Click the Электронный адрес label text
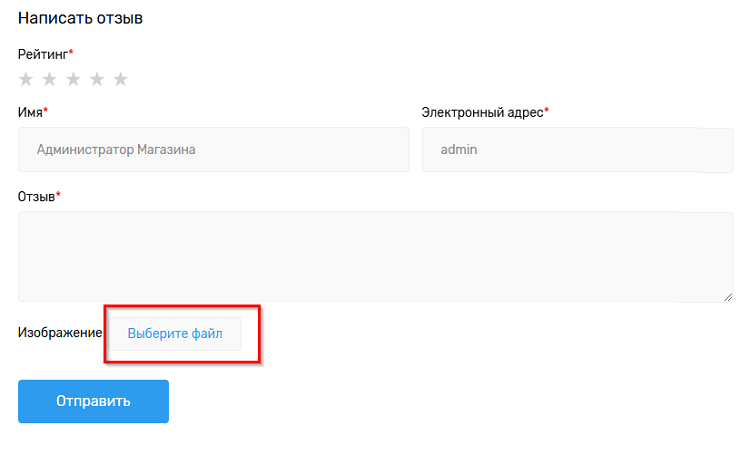 tap(482, 112)
